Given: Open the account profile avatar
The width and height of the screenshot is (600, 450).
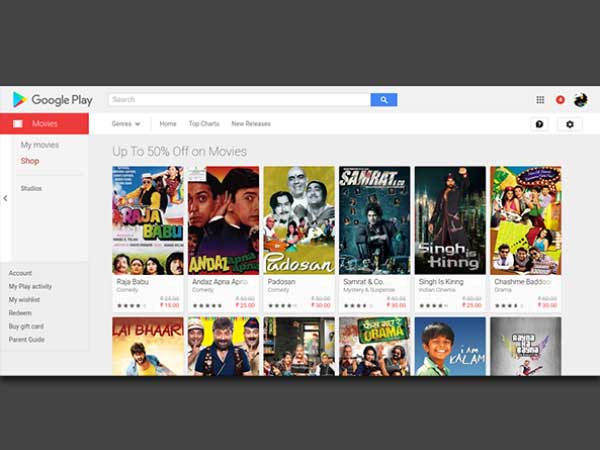Looking at the screenshot, I should tap(580, 100).
